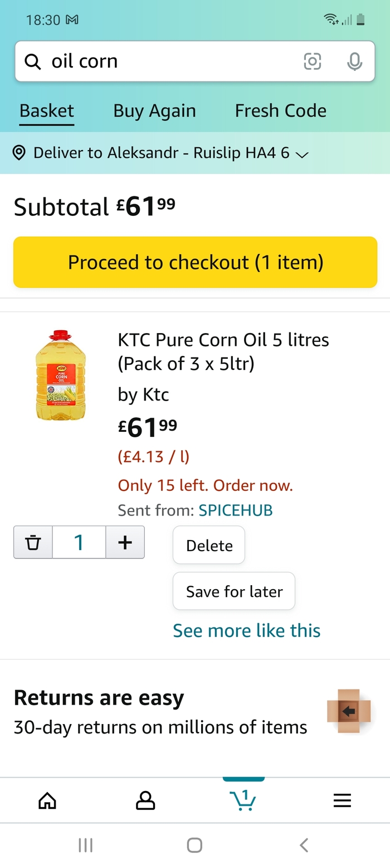Open the SPICEHUB seller link
This screenshot has width=390, height=868.
point(236,510)
